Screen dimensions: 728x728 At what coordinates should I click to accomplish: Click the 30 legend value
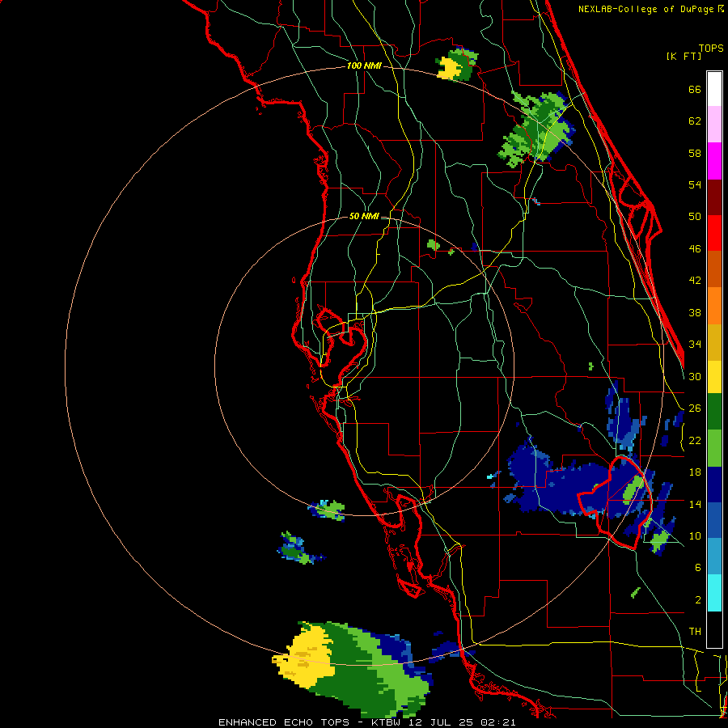pos(695,376)
